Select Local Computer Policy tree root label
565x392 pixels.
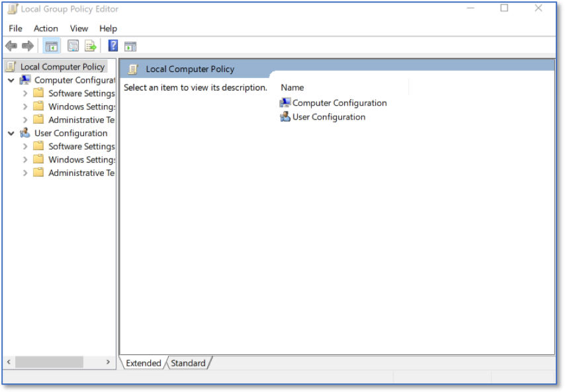62,67
